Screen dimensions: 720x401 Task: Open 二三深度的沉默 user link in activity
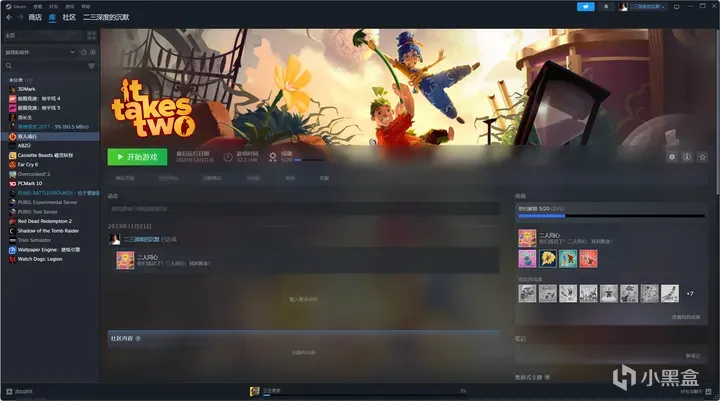click(142, 239)
